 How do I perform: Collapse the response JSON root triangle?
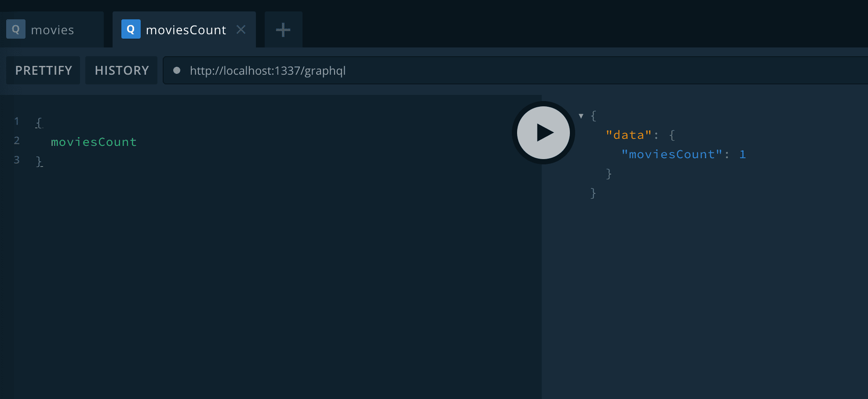point(581,116)
